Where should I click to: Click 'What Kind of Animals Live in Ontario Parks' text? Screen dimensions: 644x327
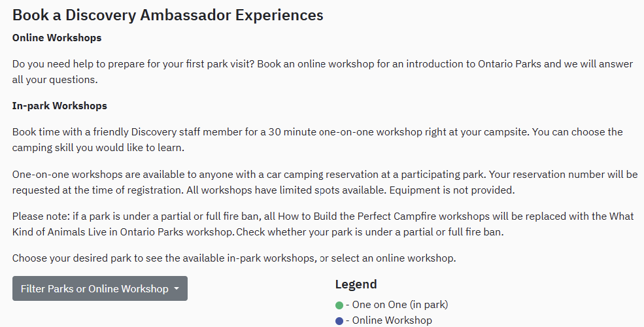pos(323,224)
